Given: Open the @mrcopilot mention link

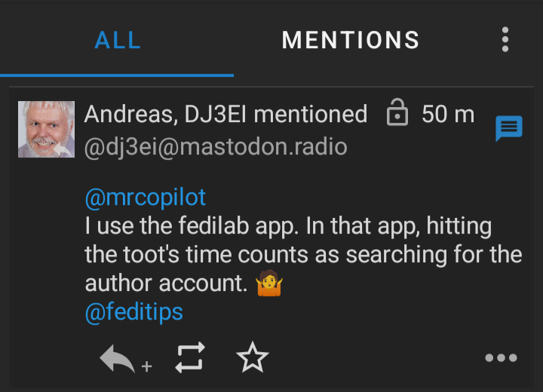Looking at the screenshot, I should click(145, 198).
